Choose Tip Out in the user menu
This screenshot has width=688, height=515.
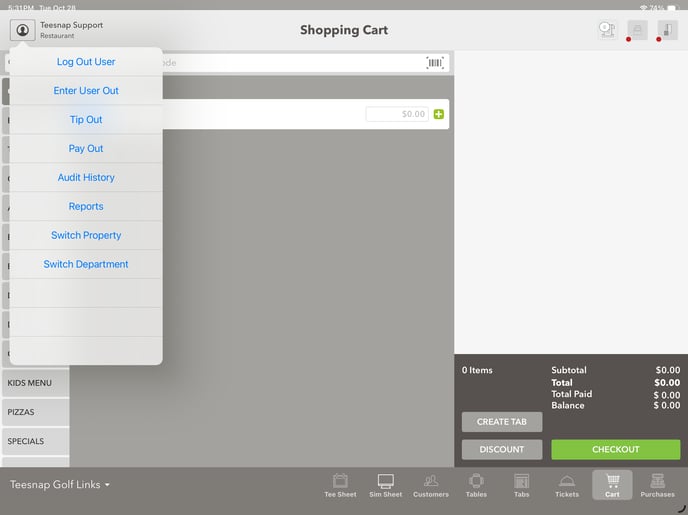[x=86, y=120]
